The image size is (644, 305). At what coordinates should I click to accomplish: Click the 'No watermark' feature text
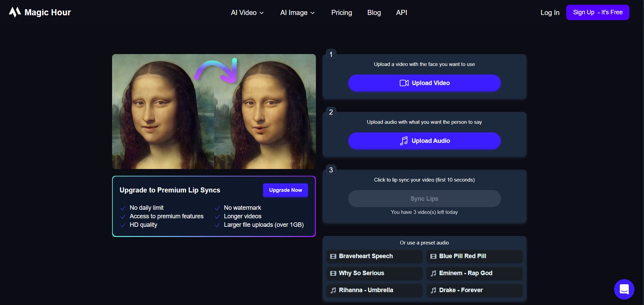tap(243, 208)
